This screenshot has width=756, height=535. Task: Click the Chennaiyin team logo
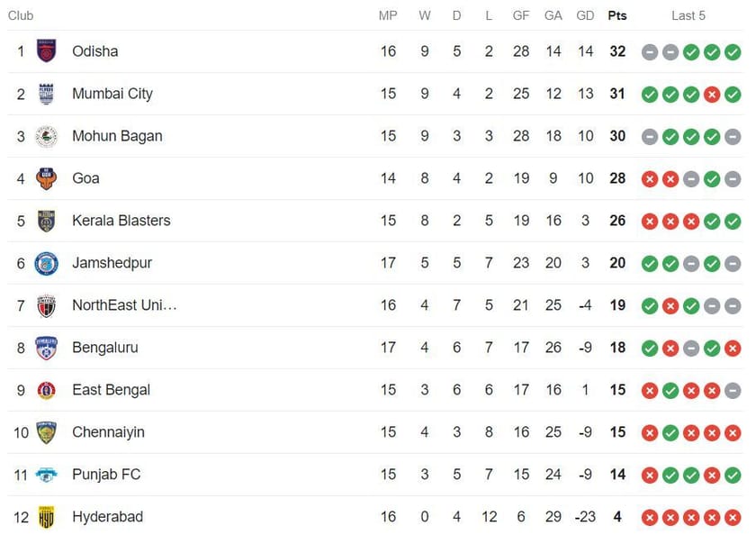pyautogui.click(x=46, y=432)
